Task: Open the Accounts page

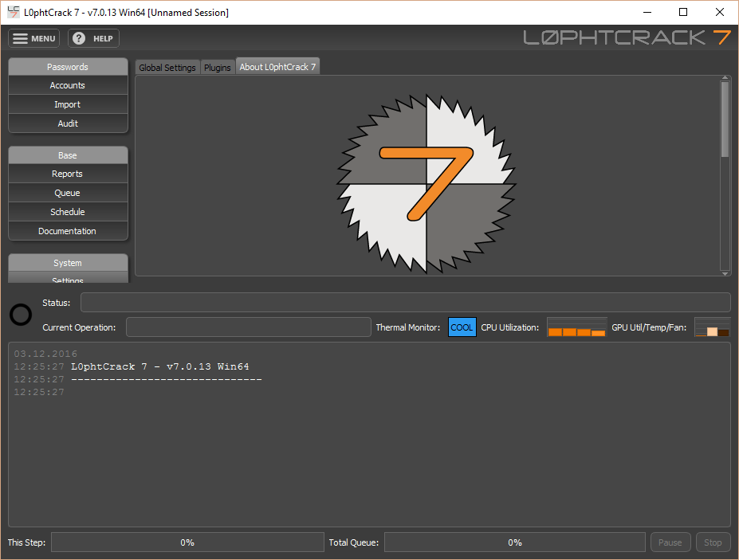Action: coord(68,85)
